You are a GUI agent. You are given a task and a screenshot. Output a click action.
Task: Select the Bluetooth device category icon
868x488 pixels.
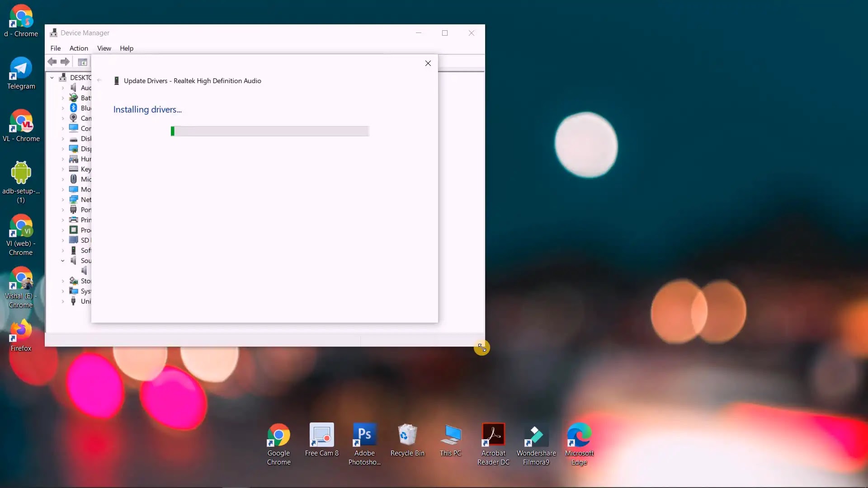point(73,108)
